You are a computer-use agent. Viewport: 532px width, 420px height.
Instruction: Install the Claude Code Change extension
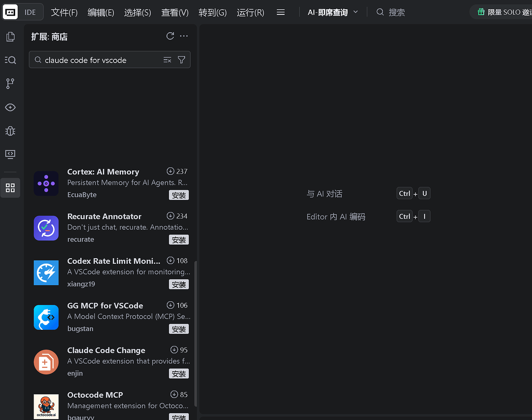[x=179, y=374]
